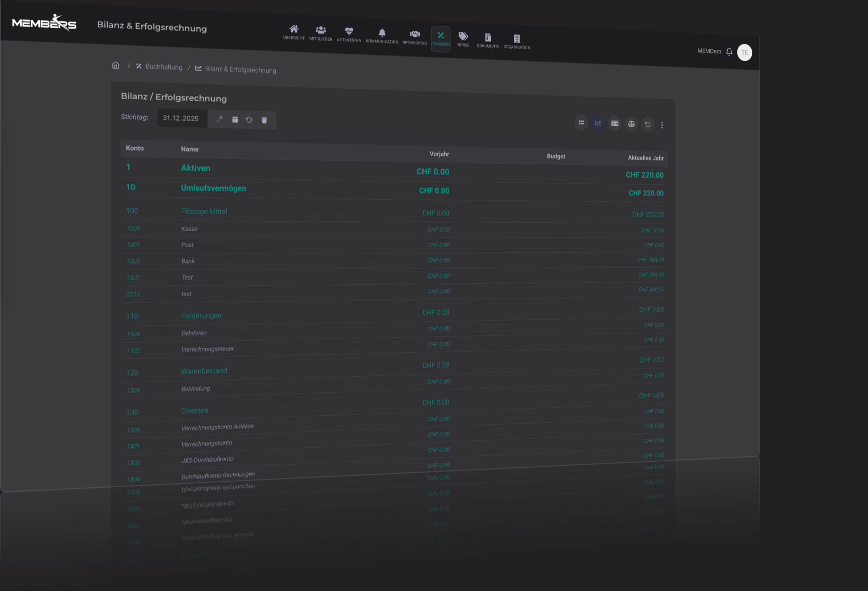Click Bilanz & Erfolgsrechnung breadcrumb

tap(236, 69)
